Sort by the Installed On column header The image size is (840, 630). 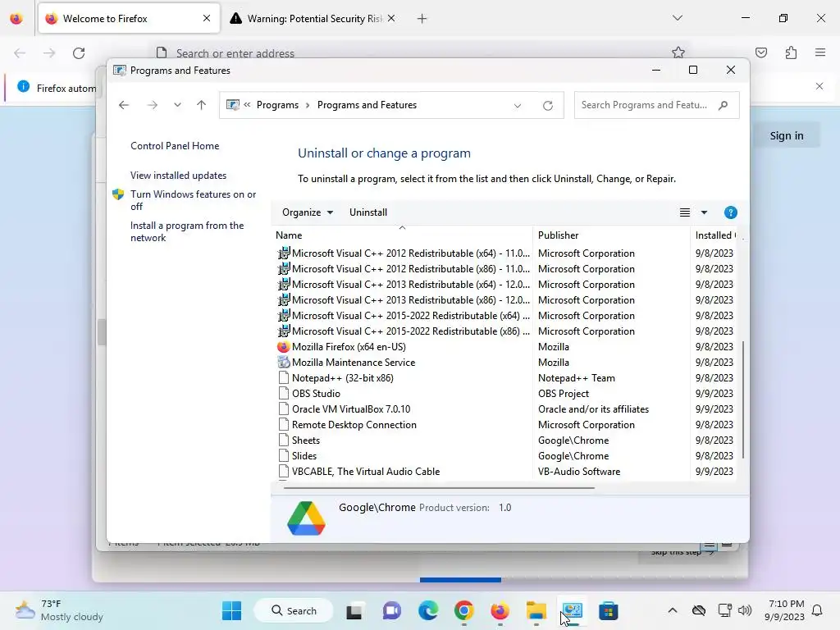(x=715, y=235)
